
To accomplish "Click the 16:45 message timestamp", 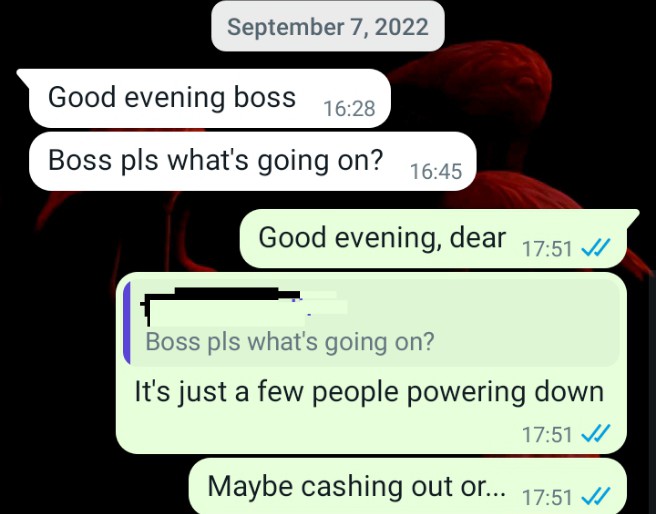I will point(436,171).
